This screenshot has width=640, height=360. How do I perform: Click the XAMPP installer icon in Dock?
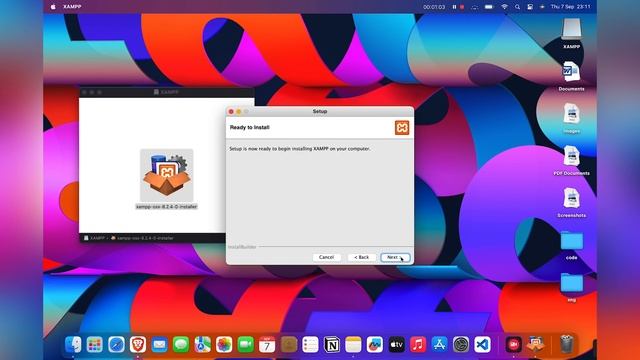[x=536, y=344]
